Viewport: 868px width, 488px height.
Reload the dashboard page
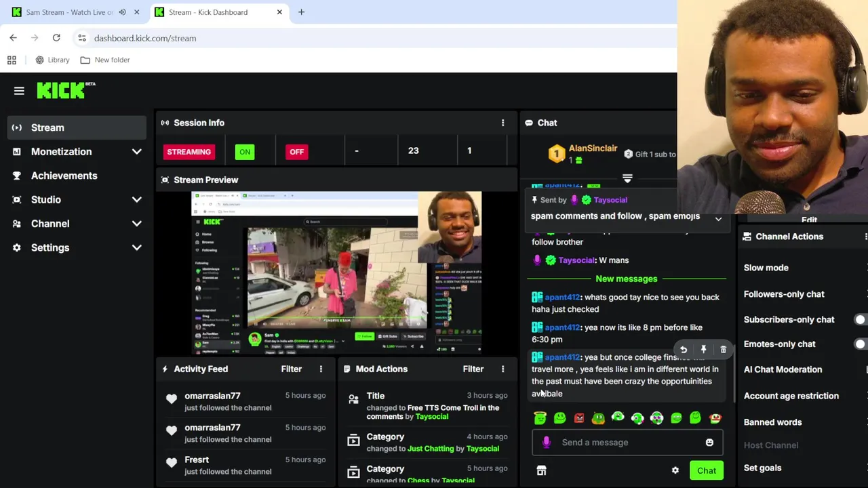tap(56, 38)
